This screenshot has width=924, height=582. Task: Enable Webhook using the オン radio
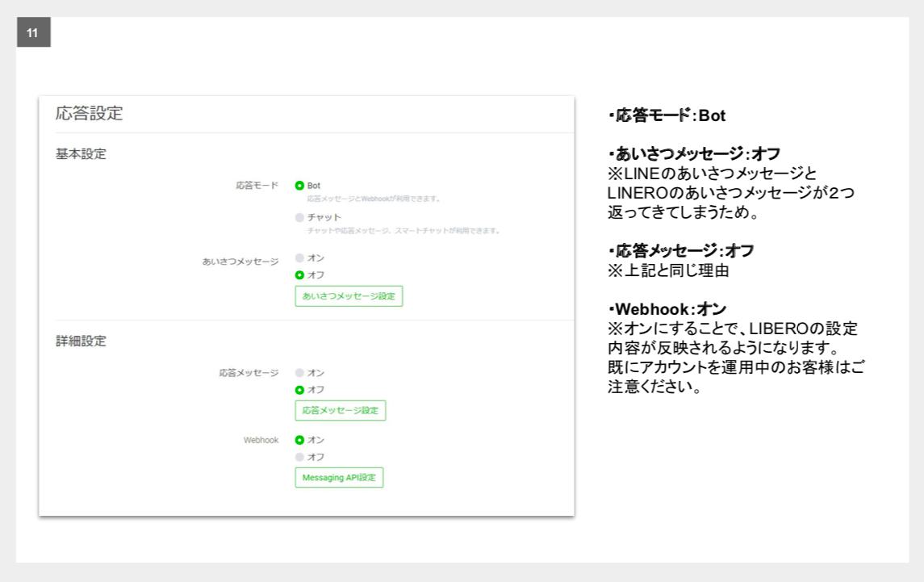(x=299, y=440)
